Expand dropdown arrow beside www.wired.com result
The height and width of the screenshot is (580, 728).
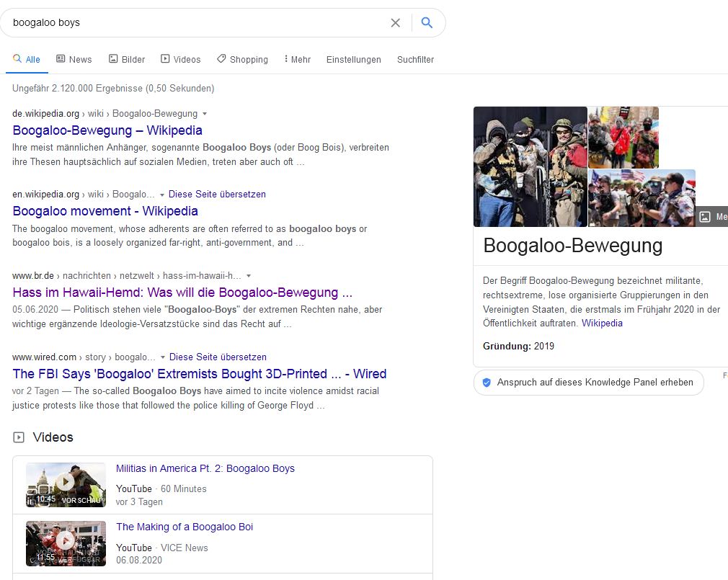click(x=162, y=357)
